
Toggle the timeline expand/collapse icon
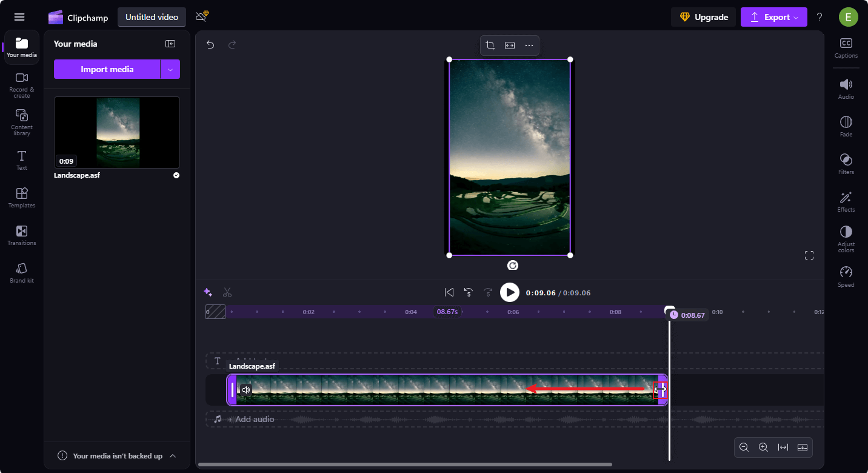[x=803, y=448]
